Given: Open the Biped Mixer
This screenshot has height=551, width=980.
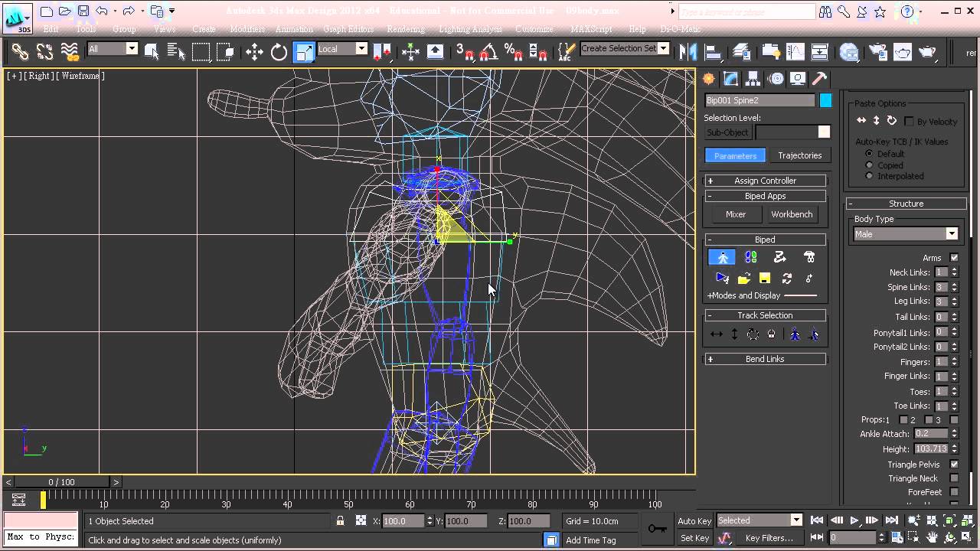Looking at the screenshot, I should [x=736, y=214].
